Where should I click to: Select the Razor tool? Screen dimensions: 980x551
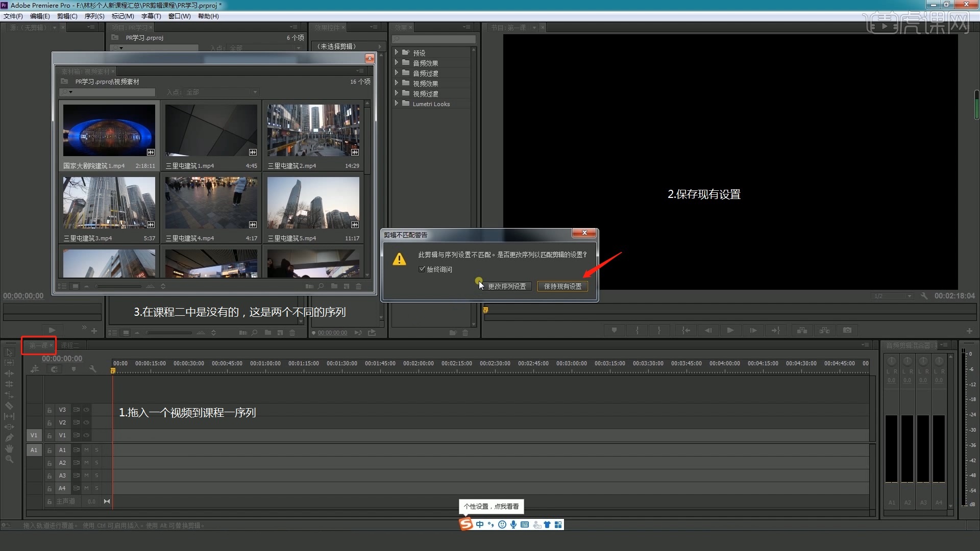click(9, 406)
